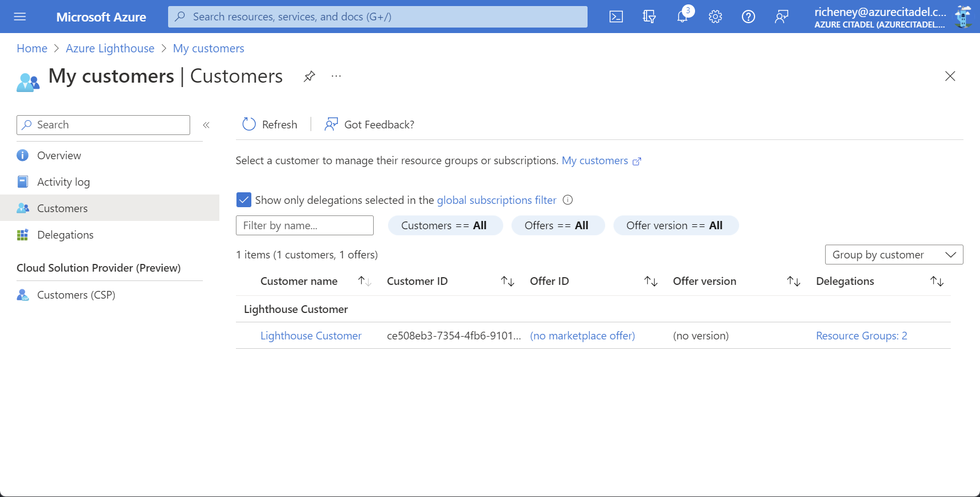Click the top bar Feedback icon
Viewport: 980px width, 497px height.
pyautogui.click(x=781, y=17)
